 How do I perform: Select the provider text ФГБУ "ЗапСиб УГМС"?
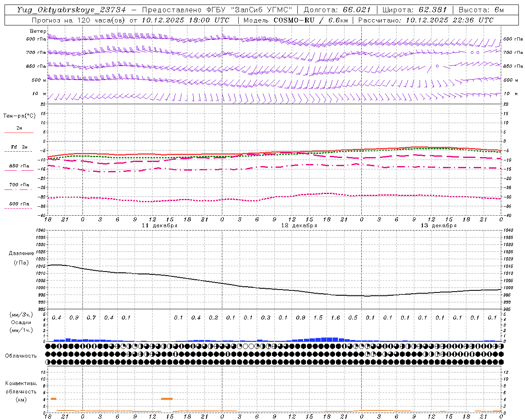(249, 10)
